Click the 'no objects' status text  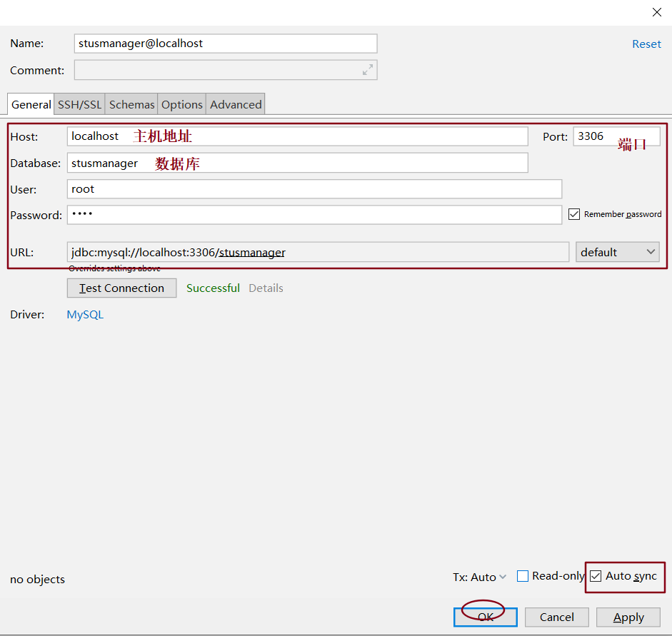click(37, 580)
